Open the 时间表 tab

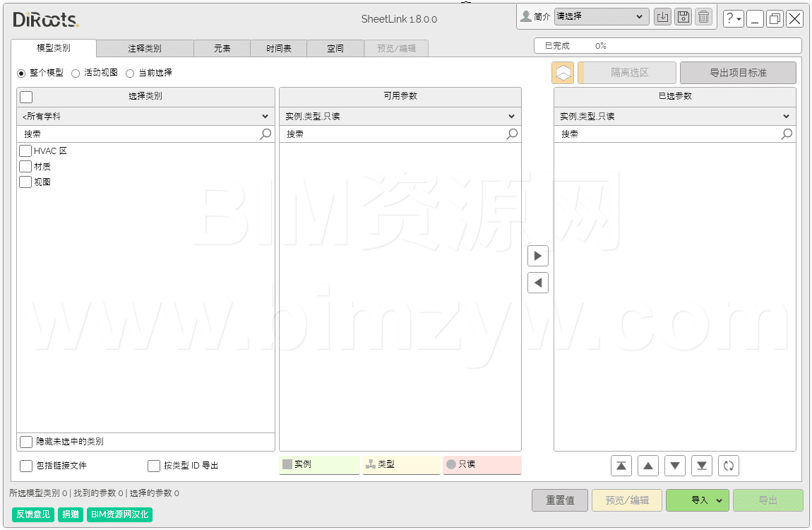(x=279, y=49)
